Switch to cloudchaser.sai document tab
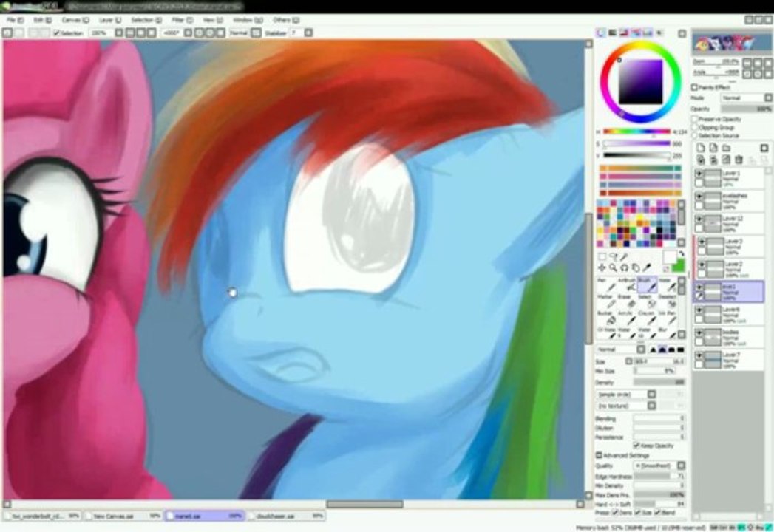Image resolution: width=774 pixels, height=532 pixels. [x=286, y=516]
